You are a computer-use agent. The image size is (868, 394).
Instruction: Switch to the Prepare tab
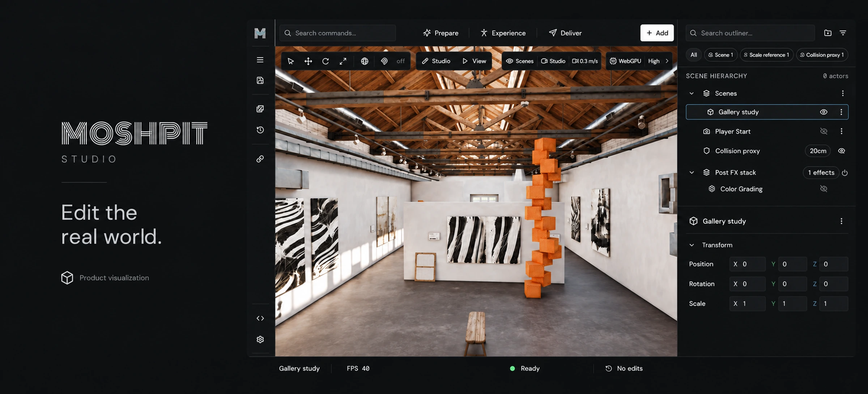441,33
